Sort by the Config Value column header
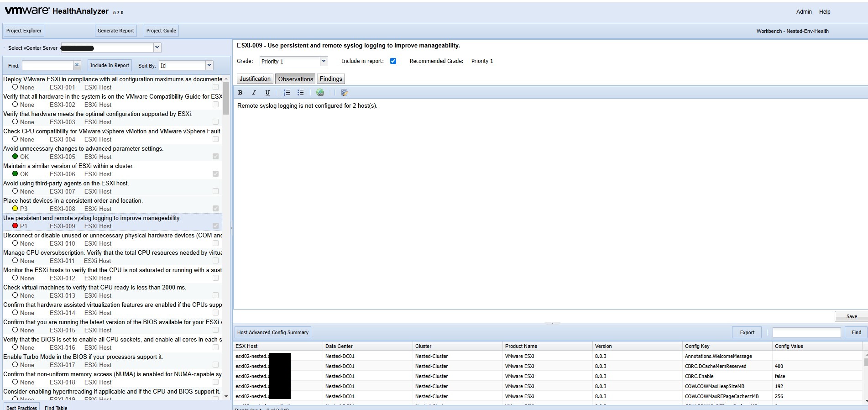The height and width of the screenshot is (410, 868). click(817, 346)
